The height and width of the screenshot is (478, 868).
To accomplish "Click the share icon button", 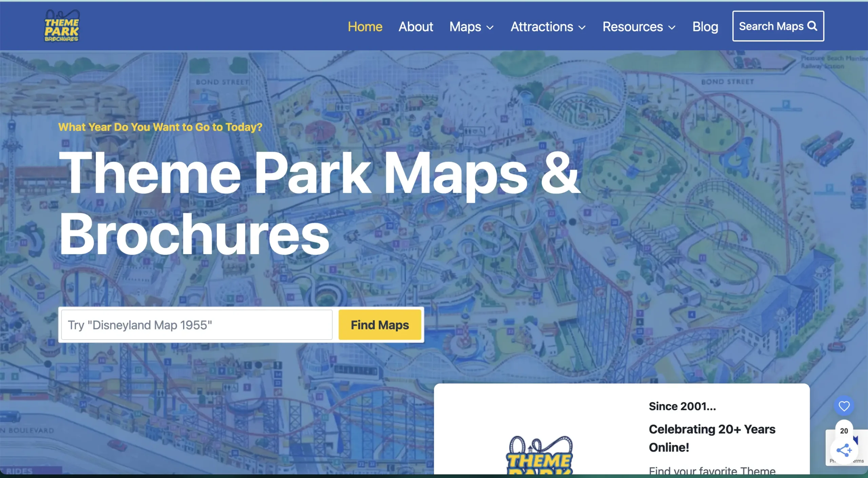I will pyautogui.click(x=844, y=450).
